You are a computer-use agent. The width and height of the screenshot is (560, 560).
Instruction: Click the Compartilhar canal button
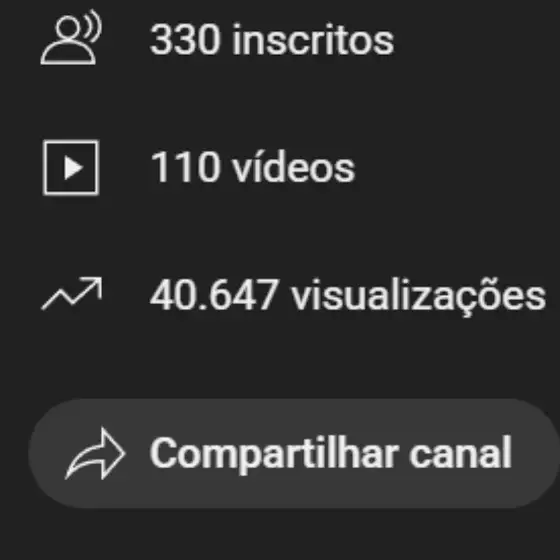[294, 454]
